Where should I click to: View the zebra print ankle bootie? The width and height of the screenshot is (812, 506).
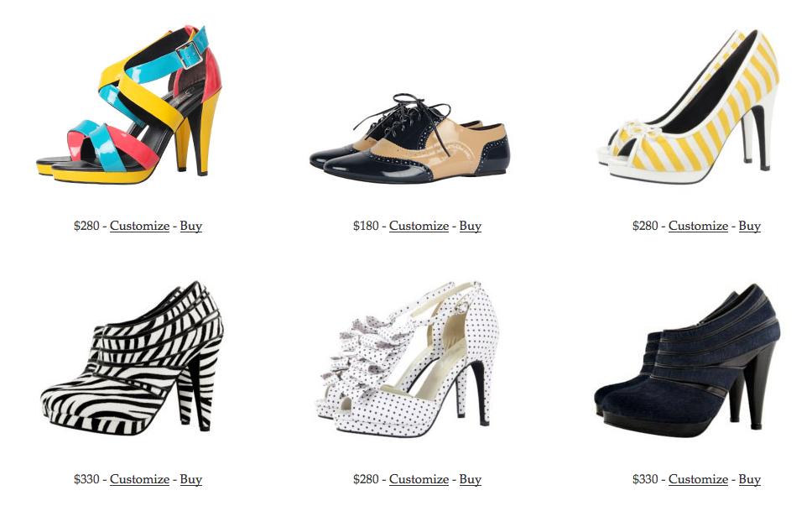[132, 357]
